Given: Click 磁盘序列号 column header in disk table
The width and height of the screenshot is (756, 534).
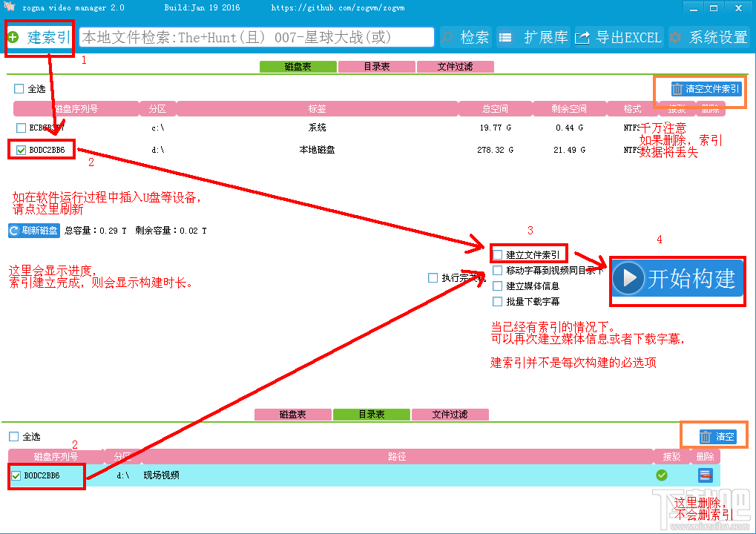Looking at the screenshot, I should tap(76, 109).
